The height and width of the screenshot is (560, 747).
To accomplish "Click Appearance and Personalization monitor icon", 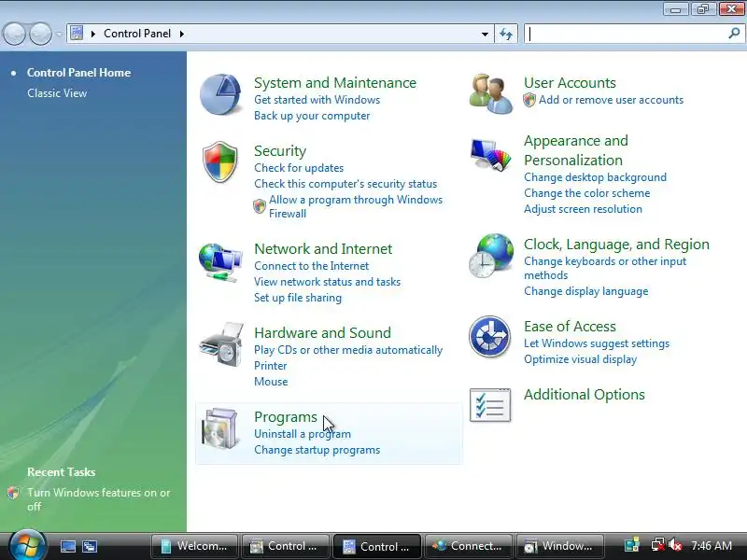I will click(490, 154).
